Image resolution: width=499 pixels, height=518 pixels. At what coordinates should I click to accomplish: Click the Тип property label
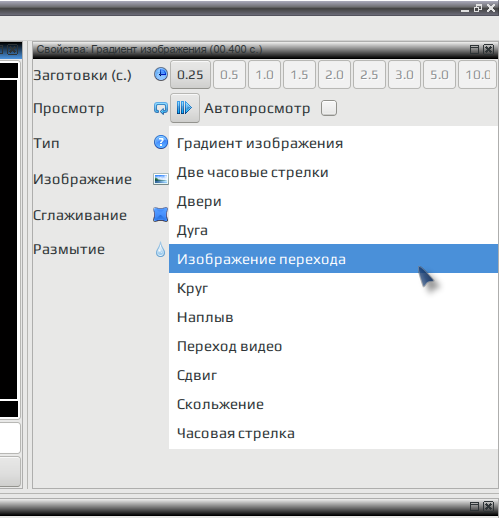pos(46,143)
